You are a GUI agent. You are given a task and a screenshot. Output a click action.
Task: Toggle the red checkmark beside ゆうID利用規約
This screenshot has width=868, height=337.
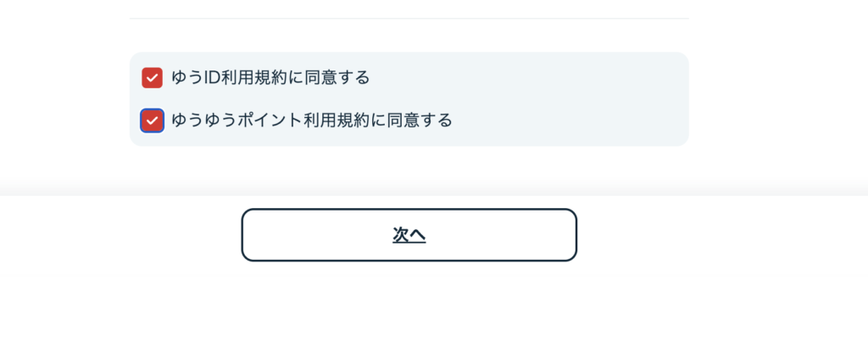[152, 77]
